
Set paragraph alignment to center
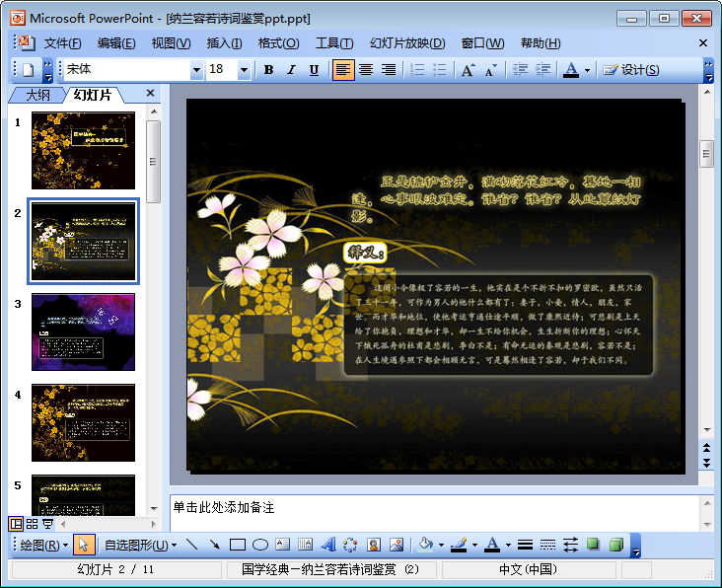(x=366, y=70)
